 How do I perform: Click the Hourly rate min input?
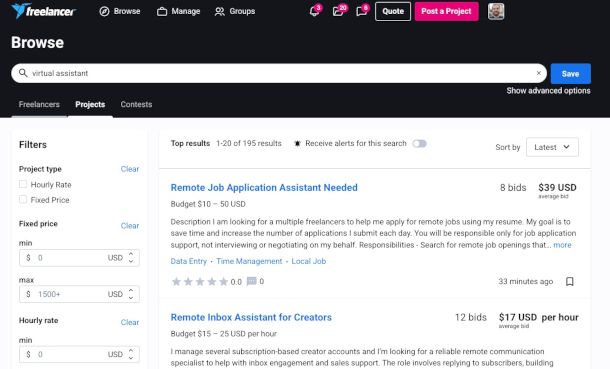tap(79, 354)
